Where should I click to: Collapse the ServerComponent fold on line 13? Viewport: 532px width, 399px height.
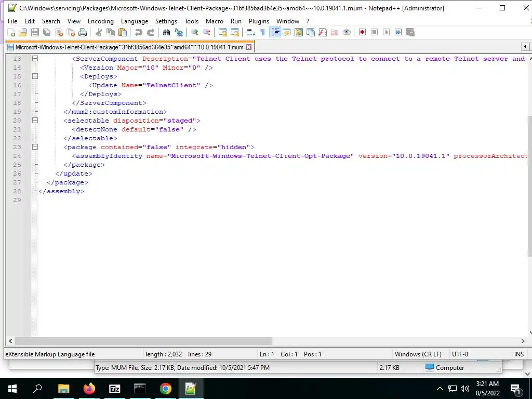pos(35,58)
